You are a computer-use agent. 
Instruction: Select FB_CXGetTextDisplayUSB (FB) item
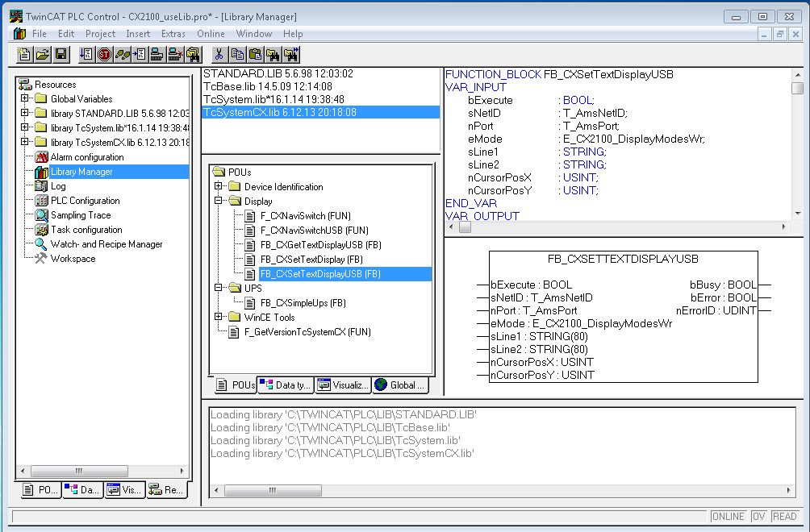pos(320,244)
